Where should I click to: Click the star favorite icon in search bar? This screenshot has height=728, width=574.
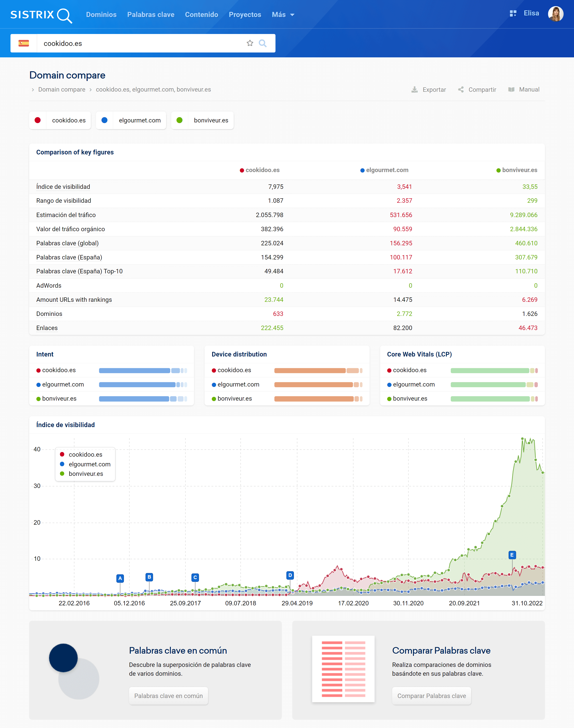pos(250,43)
